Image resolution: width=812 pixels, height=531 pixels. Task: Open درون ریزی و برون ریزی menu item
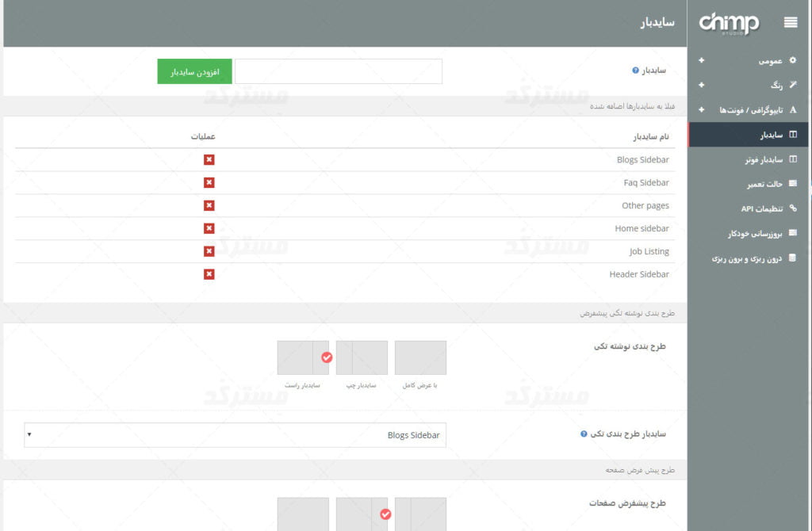(749, 258)
